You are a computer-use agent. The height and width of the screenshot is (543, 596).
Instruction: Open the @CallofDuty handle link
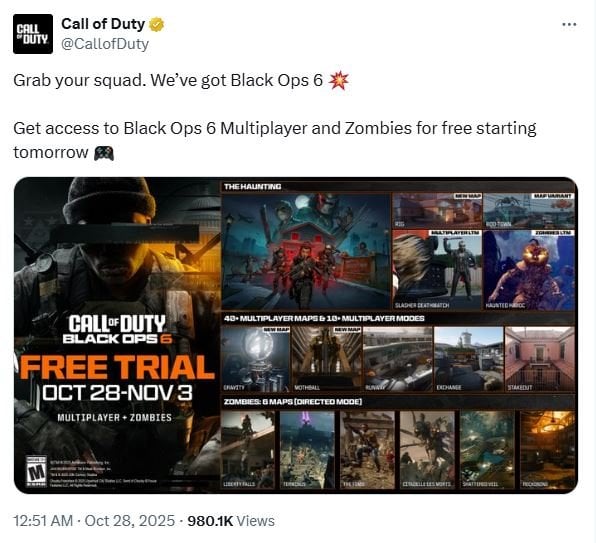105,44
